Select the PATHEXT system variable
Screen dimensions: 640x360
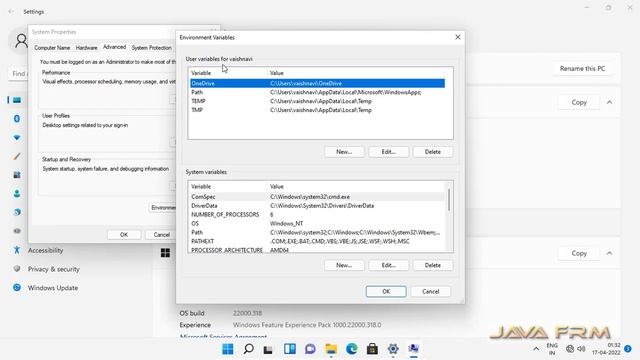coord(317,242)
